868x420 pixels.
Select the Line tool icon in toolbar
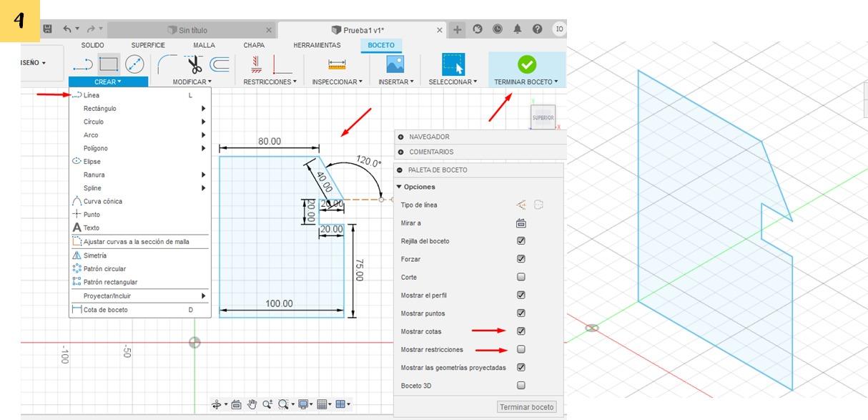[83, 65]
